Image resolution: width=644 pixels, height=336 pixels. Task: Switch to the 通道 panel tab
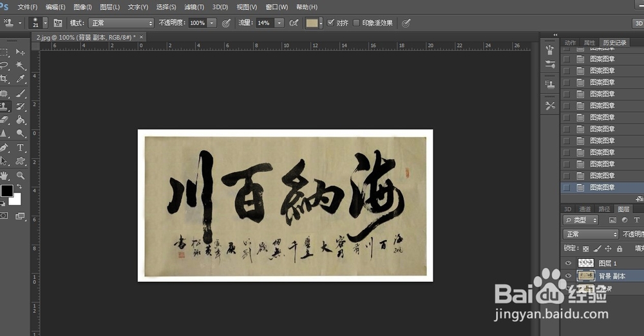pos(585,209)
